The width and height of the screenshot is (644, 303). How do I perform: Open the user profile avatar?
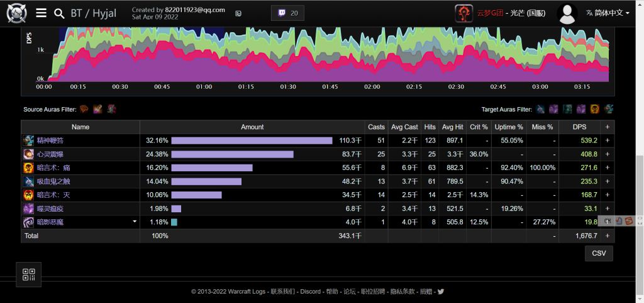pyautogui.click(x=568, y=13)
